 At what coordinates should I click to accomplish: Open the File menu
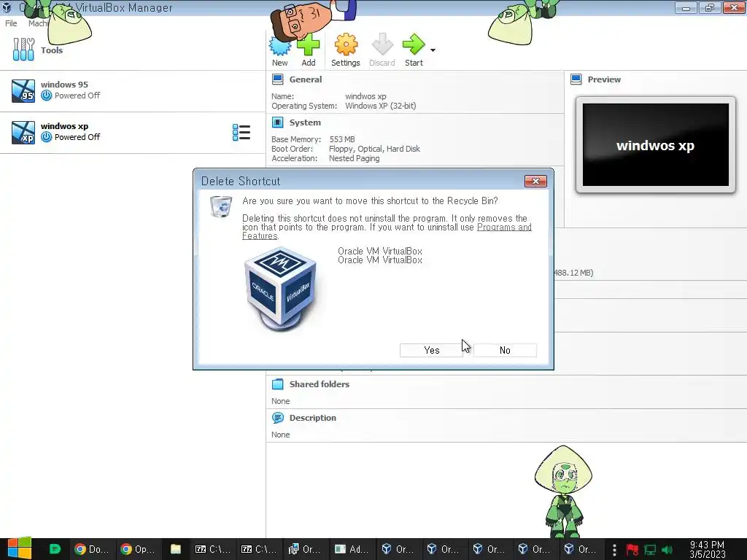click(x=11, y=23)
